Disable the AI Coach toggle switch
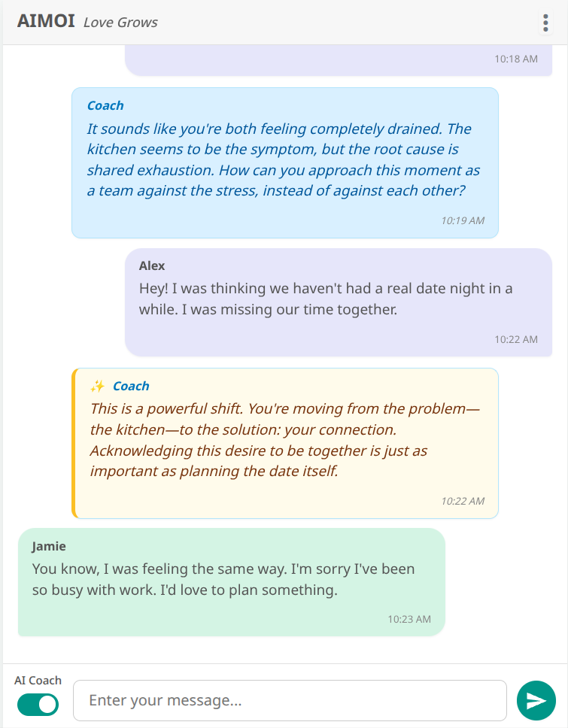568x728 pixels. pyautogui.click(x=37, y=705)
